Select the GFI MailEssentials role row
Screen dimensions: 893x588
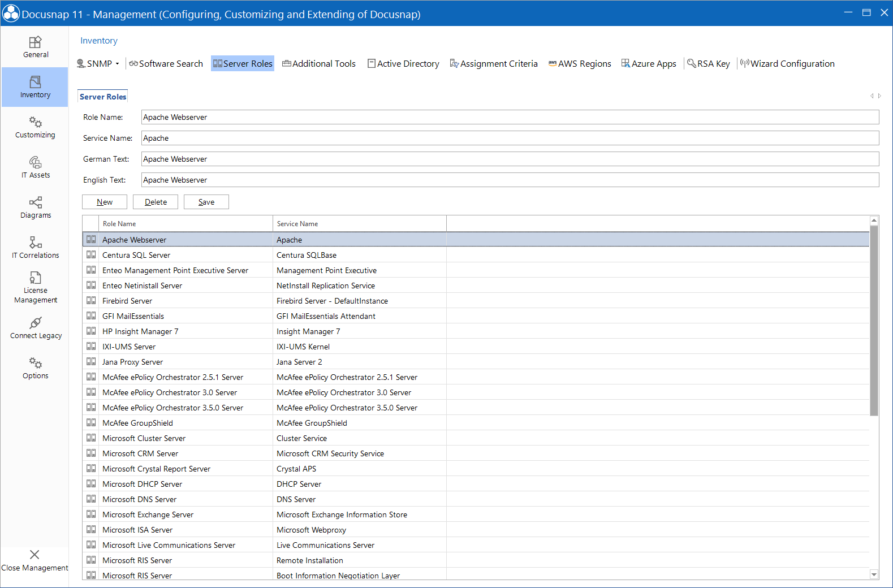pos(476,316)
